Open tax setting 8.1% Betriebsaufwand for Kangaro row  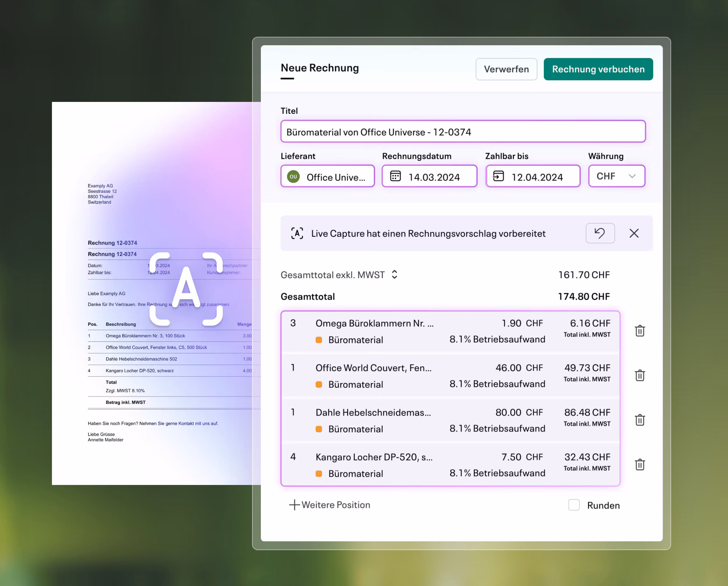(497, 473)
